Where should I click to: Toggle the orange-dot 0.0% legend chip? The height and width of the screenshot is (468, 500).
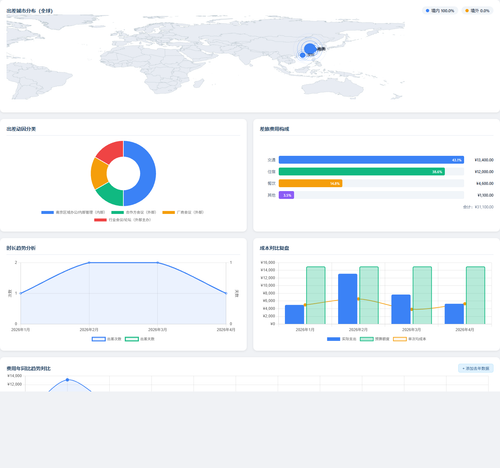tap(477, 11)
